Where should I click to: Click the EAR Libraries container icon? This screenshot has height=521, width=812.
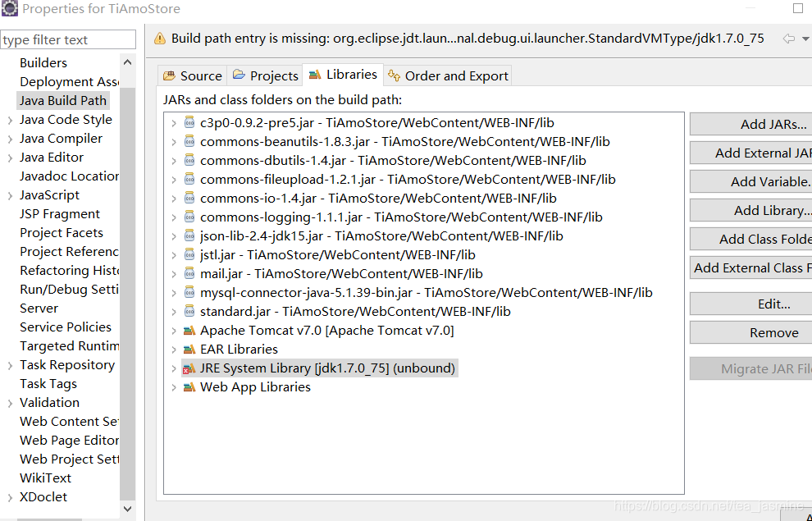click(190, 349)
